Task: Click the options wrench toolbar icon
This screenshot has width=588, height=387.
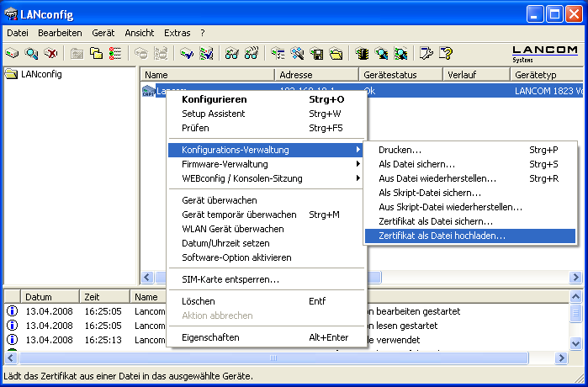Action: (426, 53)
